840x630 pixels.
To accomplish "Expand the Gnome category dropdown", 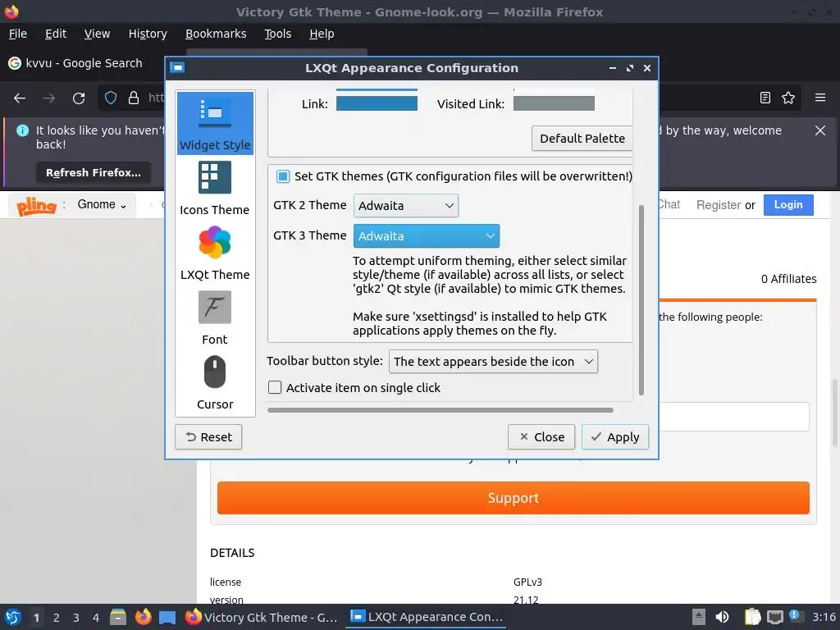I will tap(102, 204).
